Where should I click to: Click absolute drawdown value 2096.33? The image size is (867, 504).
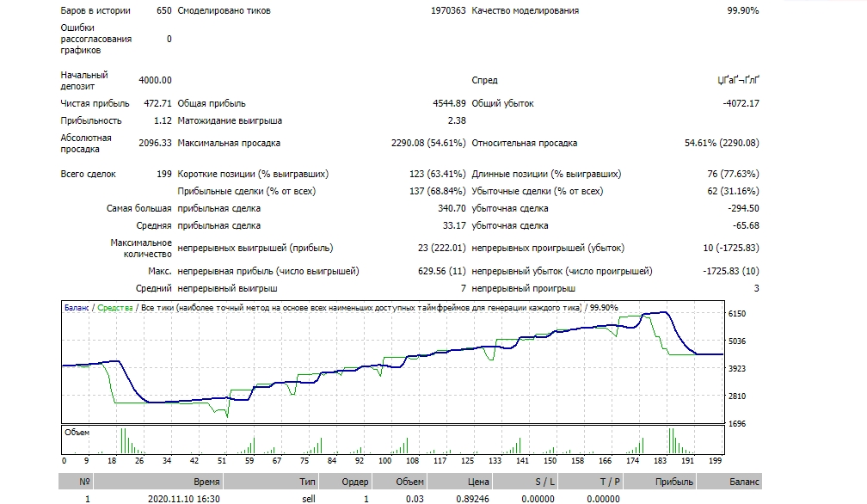pos(155,143)
